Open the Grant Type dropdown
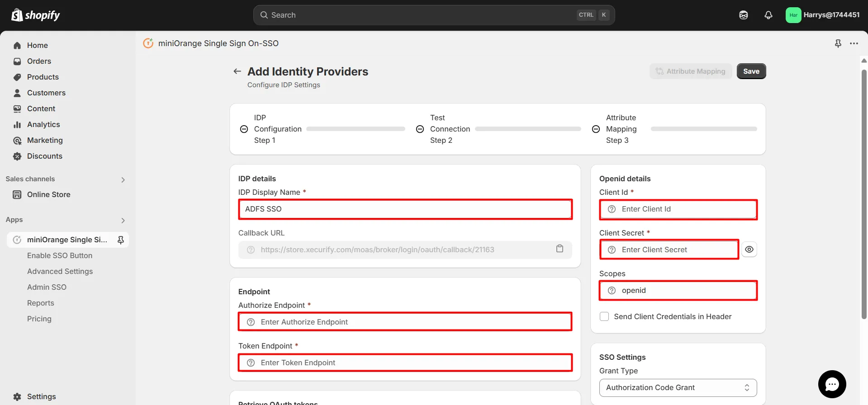Screen dimensions: 868x405 tap(678, 387)
